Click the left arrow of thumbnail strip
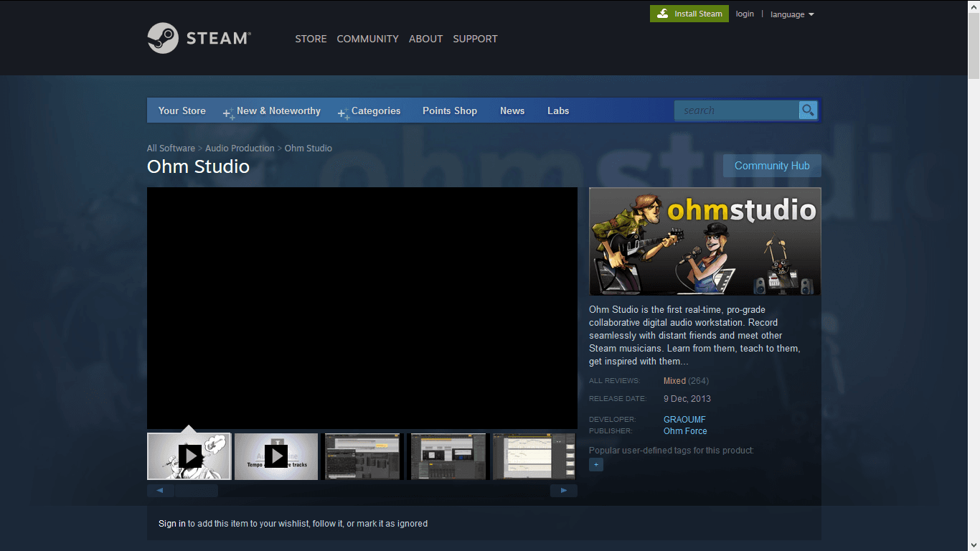This screenshot has width=980, height=551. 160,491
